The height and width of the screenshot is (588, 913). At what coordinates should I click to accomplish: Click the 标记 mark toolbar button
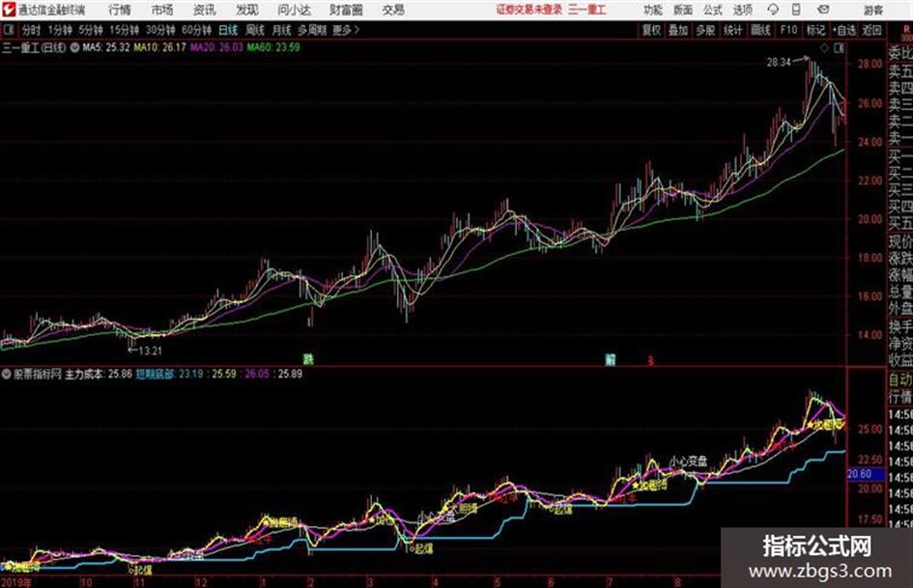tap(815, 30)
